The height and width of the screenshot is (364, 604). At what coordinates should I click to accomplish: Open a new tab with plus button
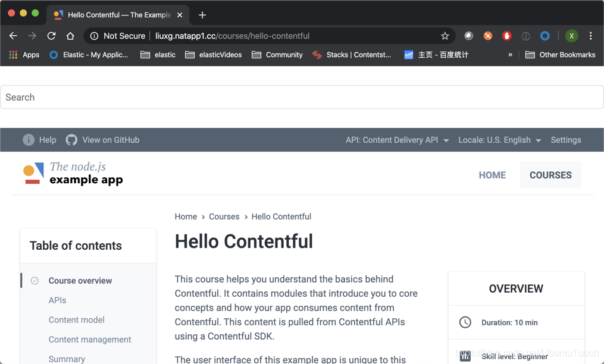pos(202,15)
